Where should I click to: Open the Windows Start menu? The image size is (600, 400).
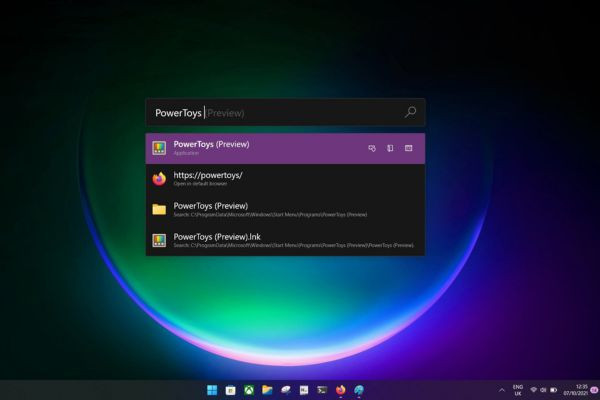pyautogui.click(x=212, y=390)
